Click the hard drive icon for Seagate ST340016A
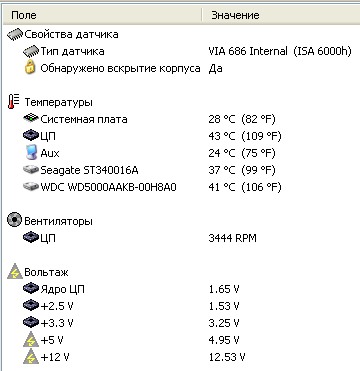 [x=31, y=170]
